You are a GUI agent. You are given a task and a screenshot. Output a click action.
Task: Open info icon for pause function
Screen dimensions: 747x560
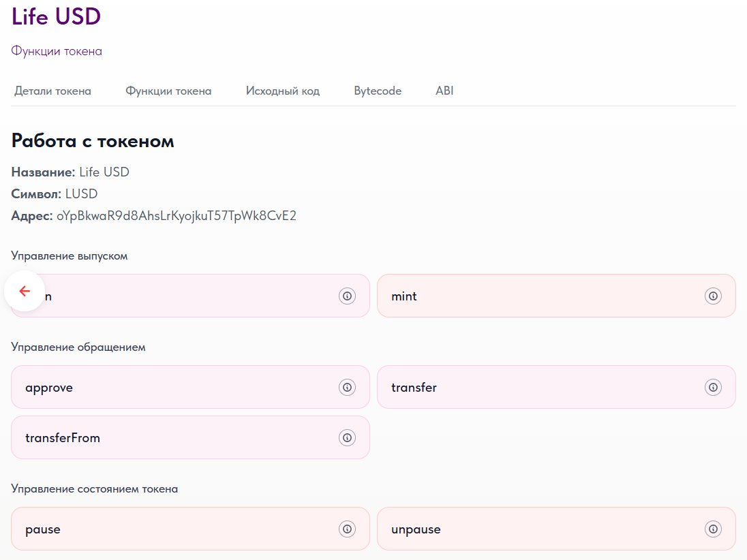tap(347, 529)
